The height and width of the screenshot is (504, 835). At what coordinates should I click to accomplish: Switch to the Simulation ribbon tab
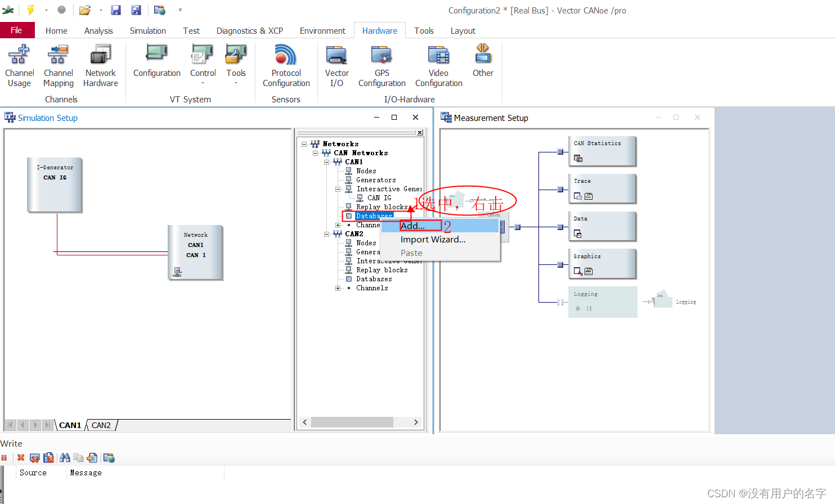tap(148, 31)
